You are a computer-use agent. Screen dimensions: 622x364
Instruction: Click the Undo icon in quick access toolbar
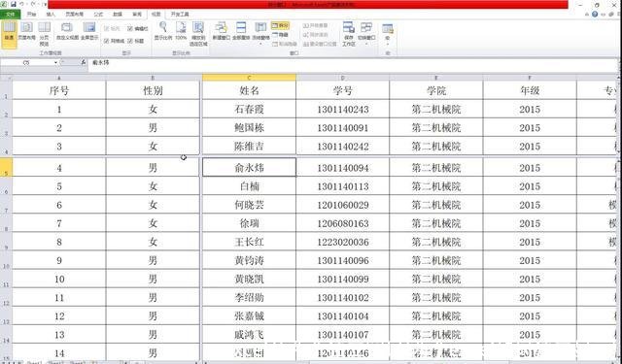(x=21, y=4)
